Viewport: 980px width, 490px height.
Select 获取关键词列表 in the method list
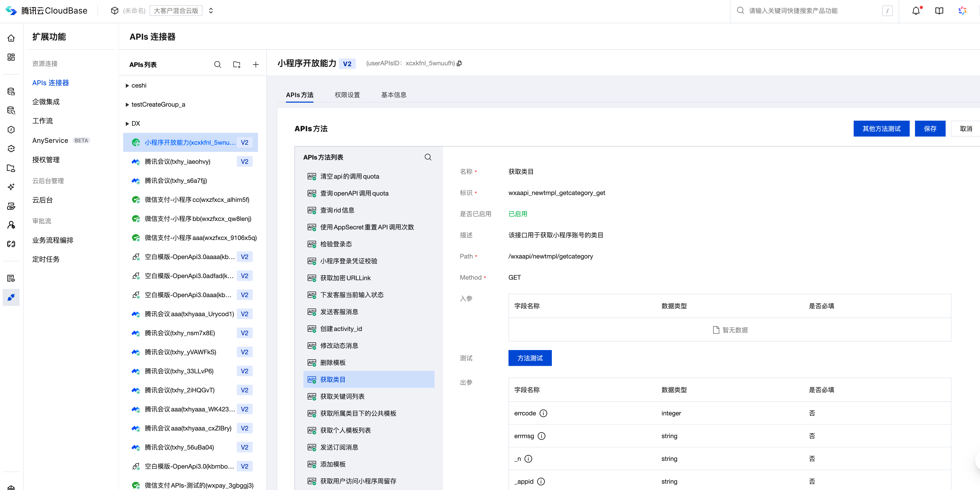342,396
